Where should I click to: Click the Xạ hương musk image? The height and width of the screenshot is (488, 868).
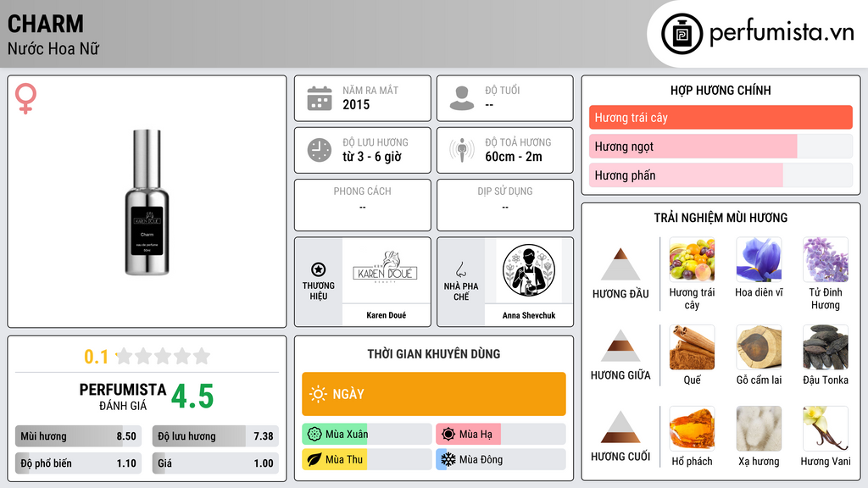coord(759,429)
